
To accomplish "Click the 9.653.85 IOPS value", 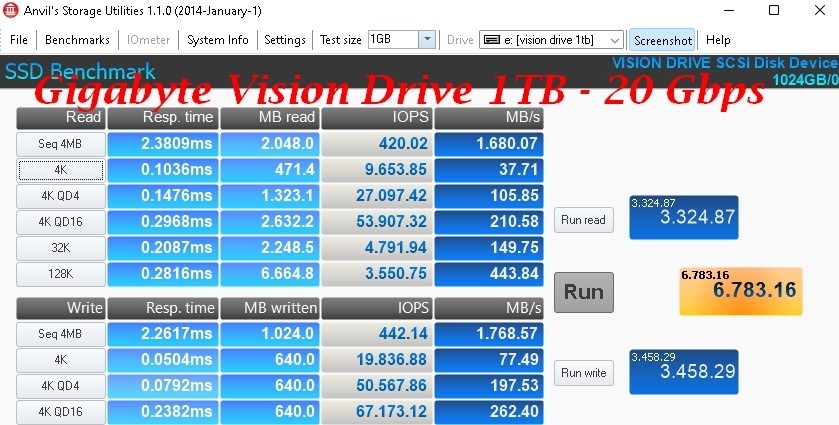I will click(377, 170).
